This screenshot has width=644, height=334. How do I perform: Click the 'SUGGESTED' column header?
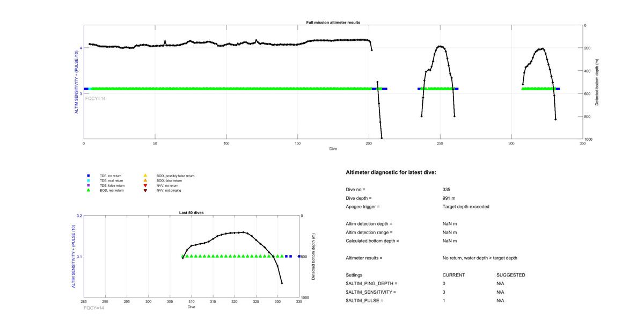[x=511, y=275]
